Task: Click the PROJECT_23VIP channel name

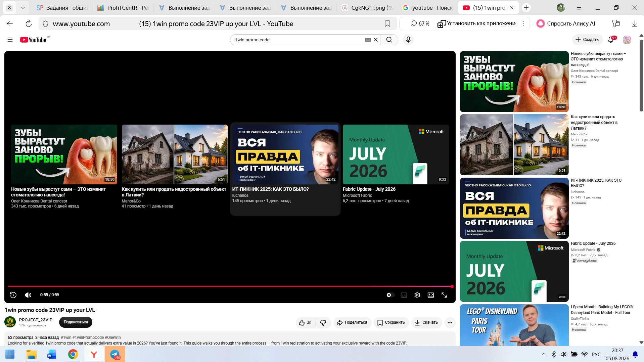Action: [x=36, y=320]
